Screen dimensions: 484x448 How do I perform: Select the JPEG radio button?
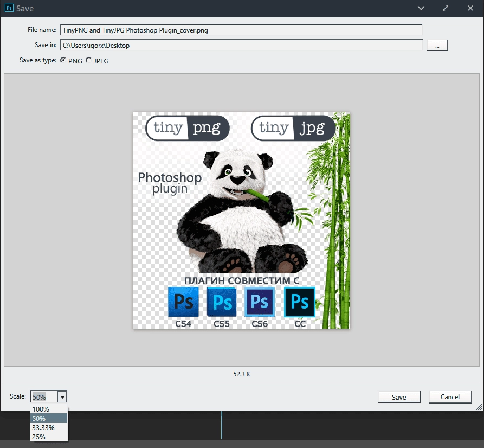88,60
